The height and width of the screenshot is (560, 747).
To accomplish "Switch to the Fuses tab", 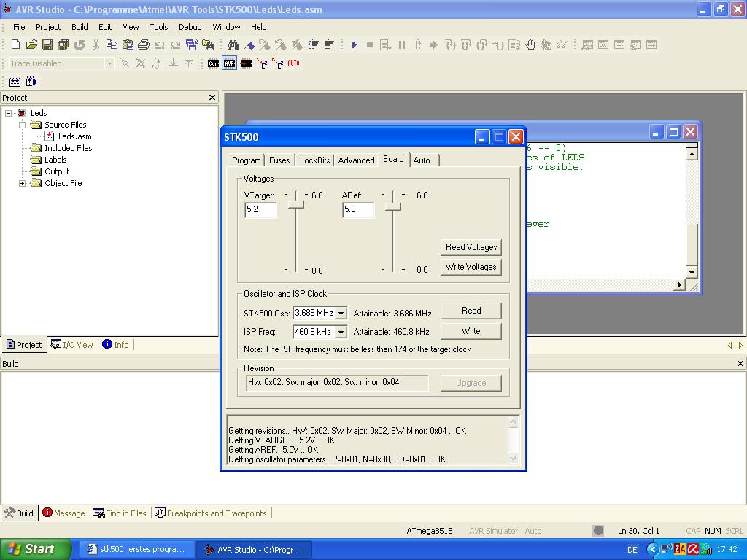I will (x=279, y=160).
